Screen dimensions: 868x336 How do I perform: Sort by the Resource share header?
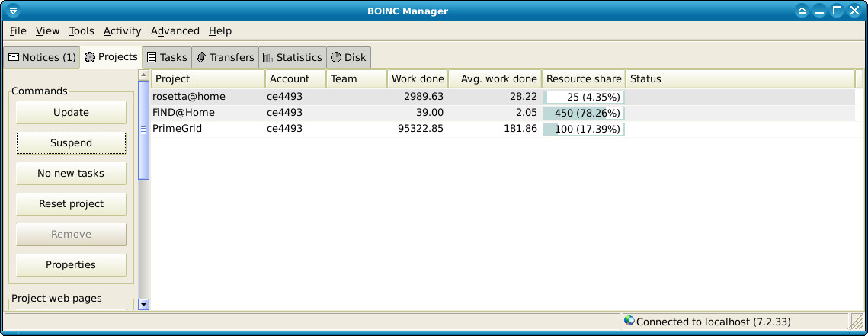(584, 78)
